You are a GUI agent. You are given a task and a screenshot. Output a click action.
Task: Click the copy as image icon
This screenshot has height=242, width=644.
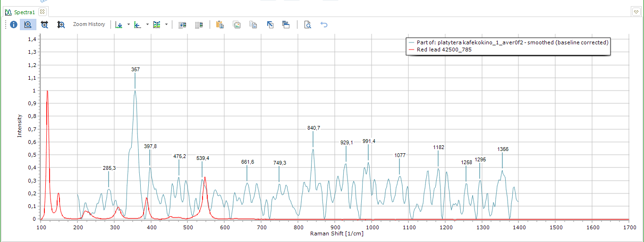237,25
